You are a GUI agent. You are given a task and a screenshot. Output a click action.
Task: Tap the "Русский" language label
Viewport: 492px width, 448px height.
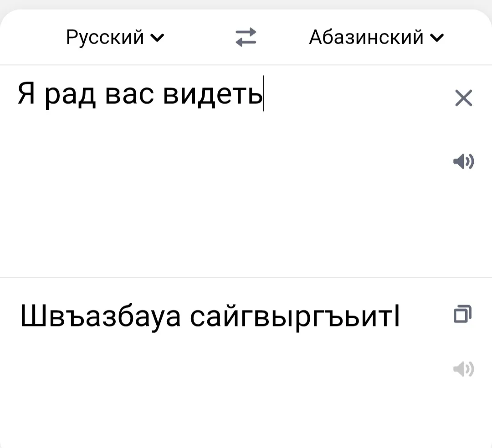(105, 37)
